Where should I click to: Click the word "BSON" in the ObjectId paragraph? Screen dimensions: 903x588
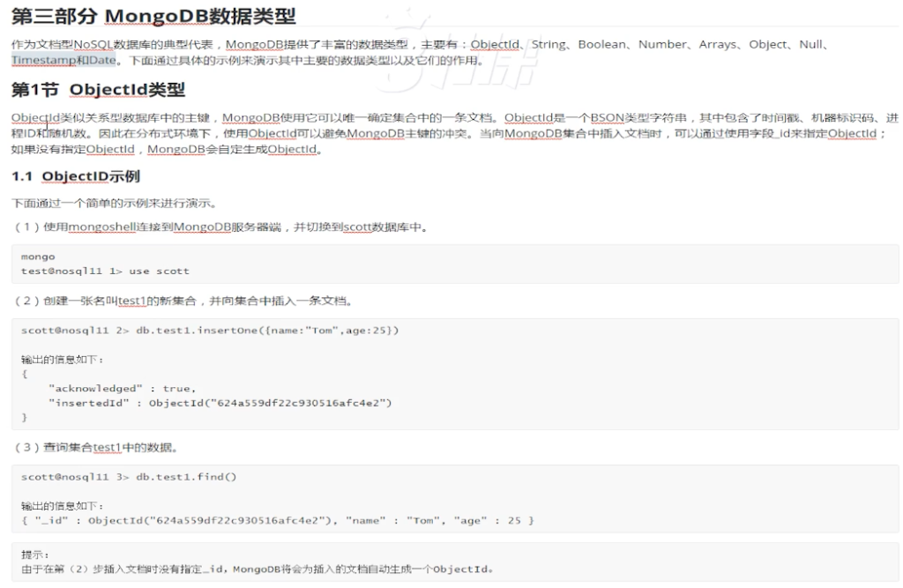tap(607, 117)
